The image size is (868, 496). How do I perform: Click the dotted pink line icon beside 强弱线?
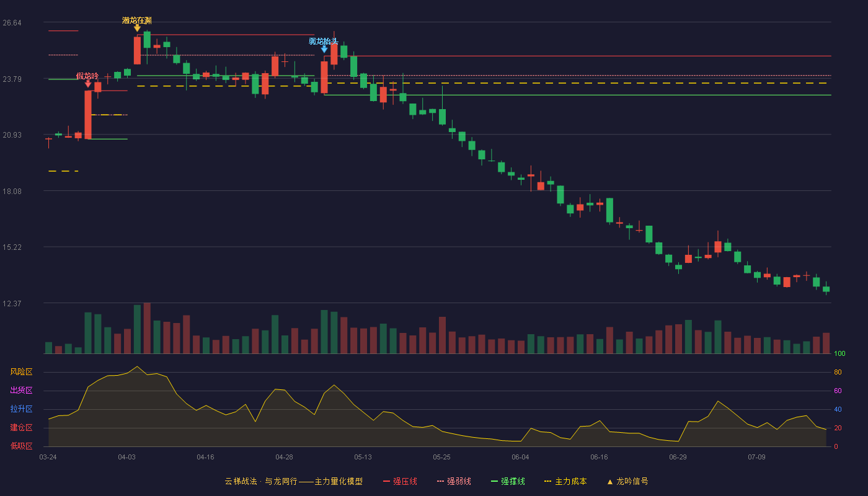[x=441, y=481]
